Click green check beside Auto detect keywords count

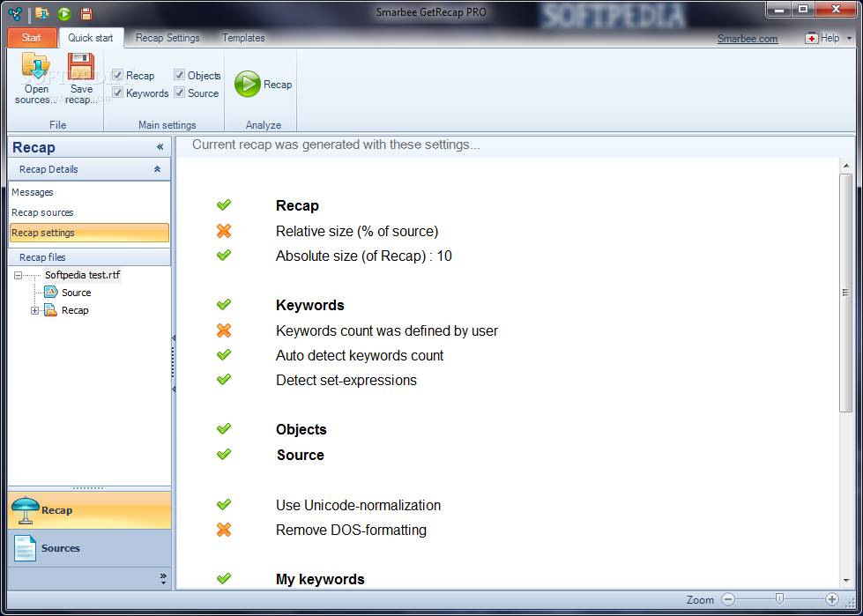coord(223,355)
